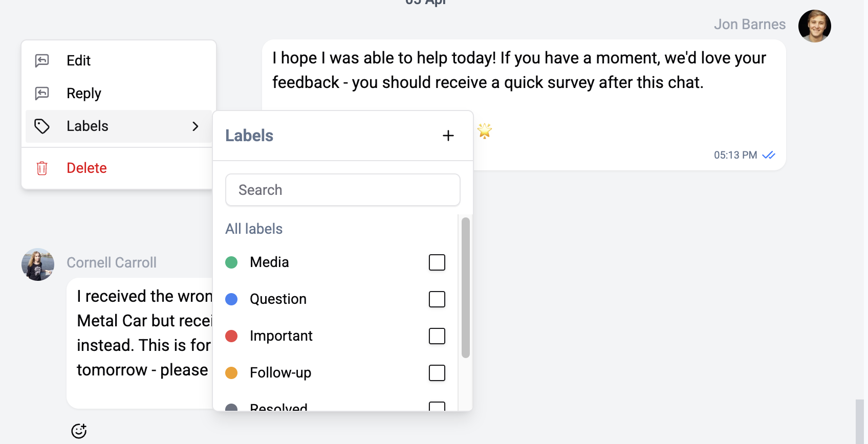Click Edit in the message menu
The height and width of the screenshot is (444, 868).
(x=78, y=60)
